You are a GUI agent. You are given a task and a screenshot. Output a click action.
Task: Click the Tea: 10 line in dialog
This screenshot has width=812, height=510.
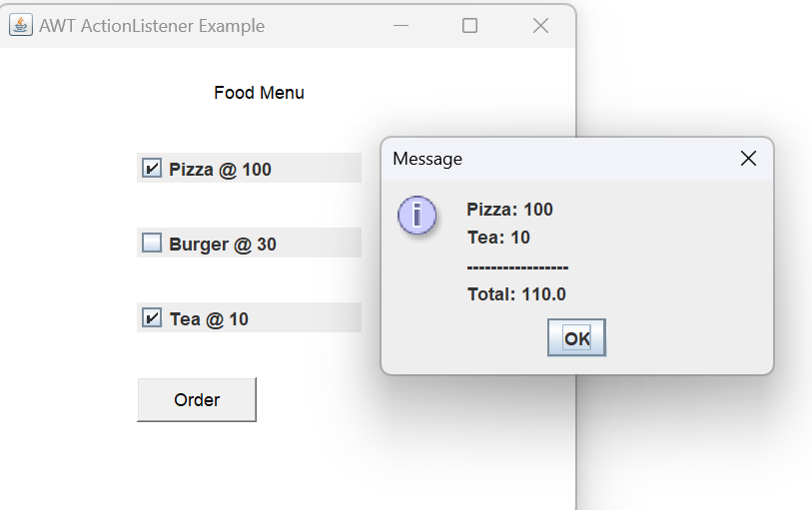(498, 238)
